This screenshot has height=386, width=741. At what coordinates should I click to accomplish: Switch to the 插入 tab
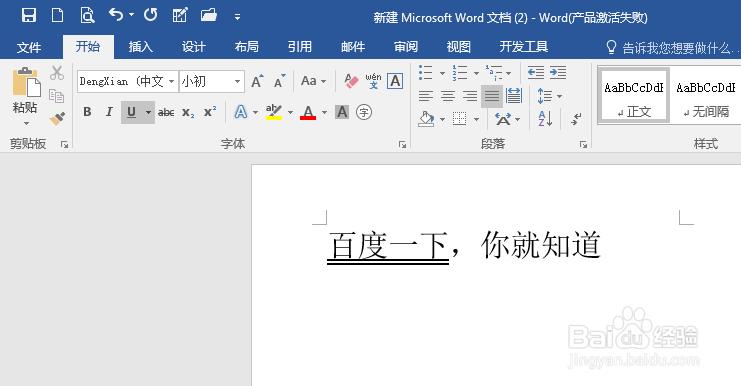tap(141, 47)
